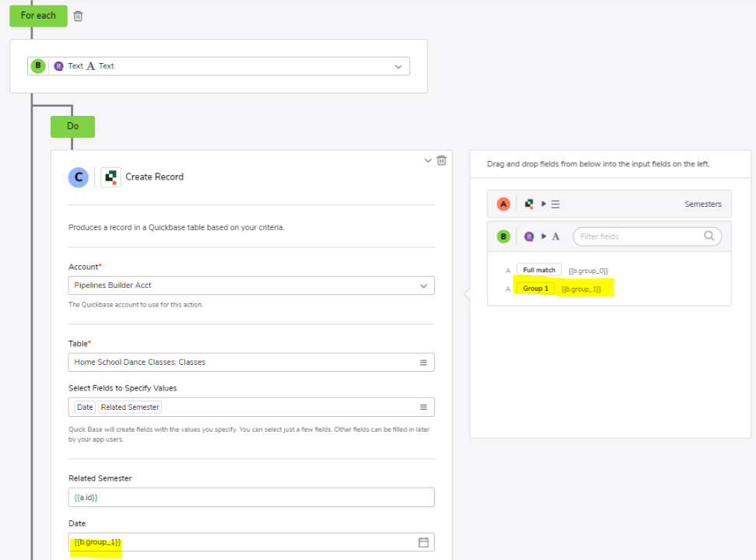Click the blue C step badge

tap(79, 177)
